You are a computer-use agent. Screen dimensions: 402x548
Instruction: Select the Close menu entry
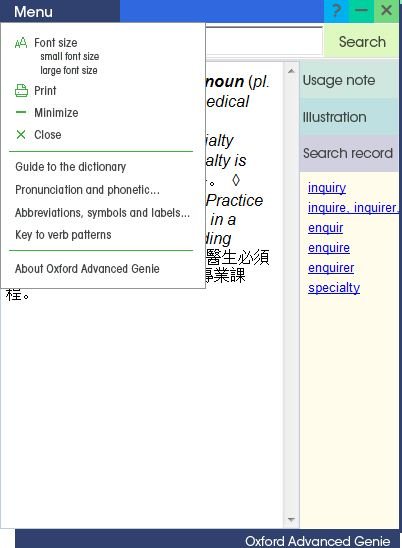point(48,135)
